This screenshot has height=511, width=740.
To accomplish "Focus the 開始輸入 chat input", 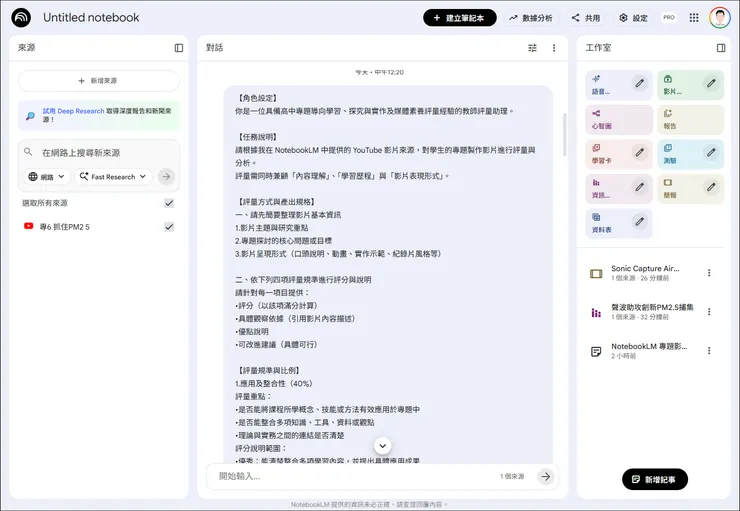I will pyautogui.click(x=354, y=477).
